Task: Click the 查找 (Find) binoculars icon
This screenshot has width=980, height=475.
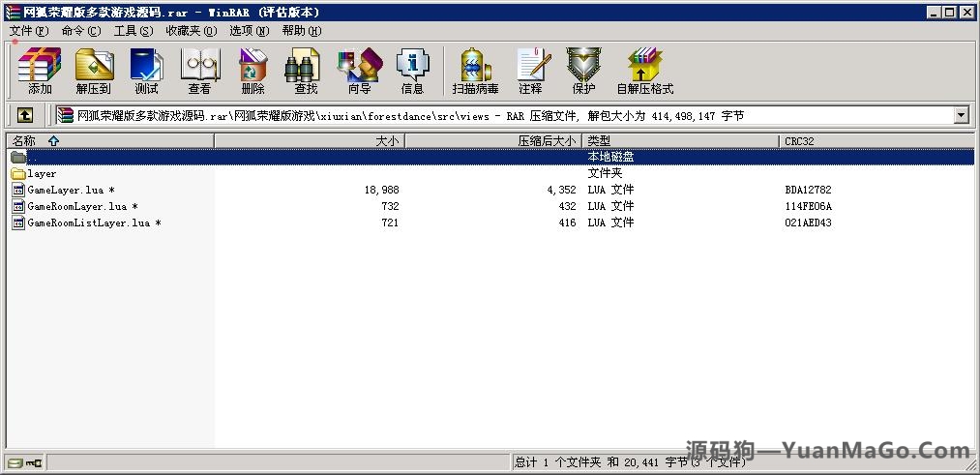Action: coord(303,65)
